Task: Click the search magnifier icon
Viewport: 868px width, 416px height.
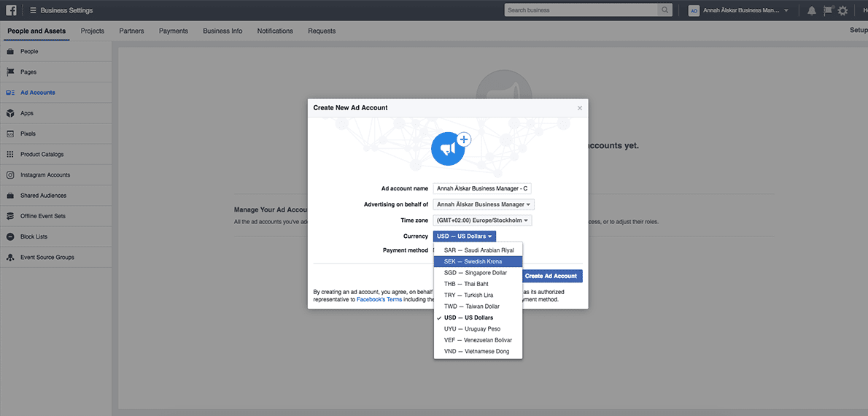Action: point(664,10)
